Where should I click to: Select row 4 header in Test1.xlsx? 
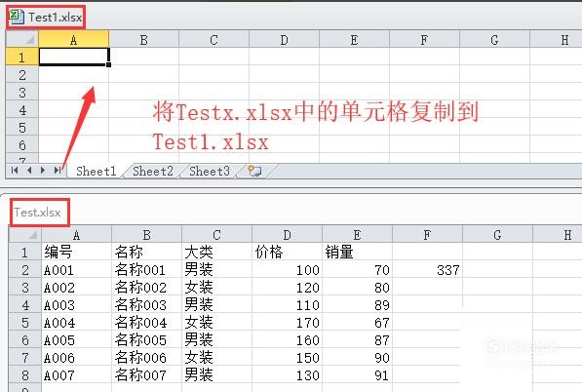[x=21, y=109]
